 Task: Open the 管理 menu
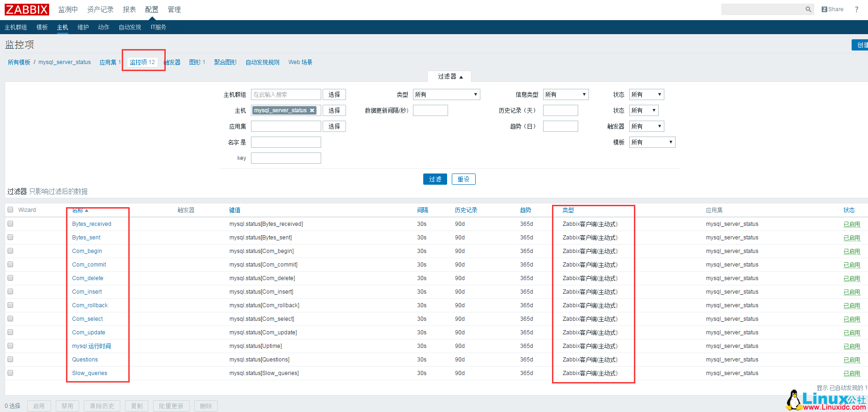174,9
